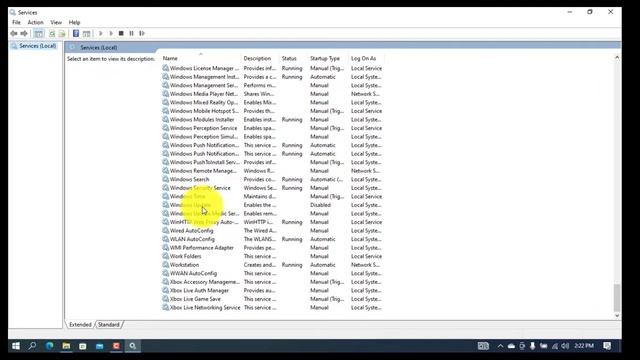
Task: Select Windows Perception Service row
Action: 272,128
